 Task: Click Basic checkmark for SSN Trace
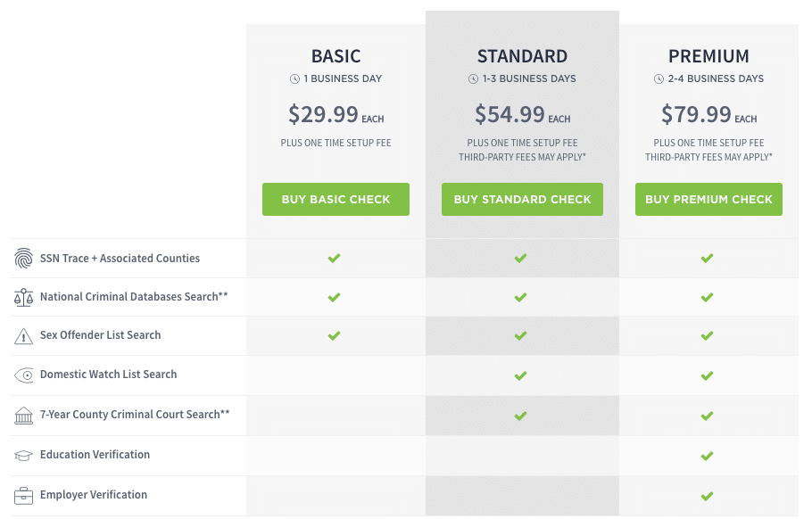tap(334, 259)
